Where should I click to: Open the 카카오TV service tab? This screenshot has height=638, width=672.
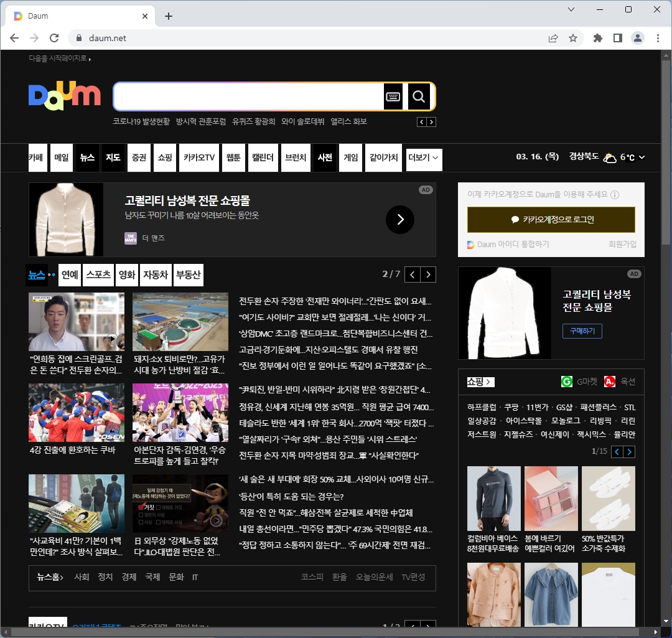[199, 157]
